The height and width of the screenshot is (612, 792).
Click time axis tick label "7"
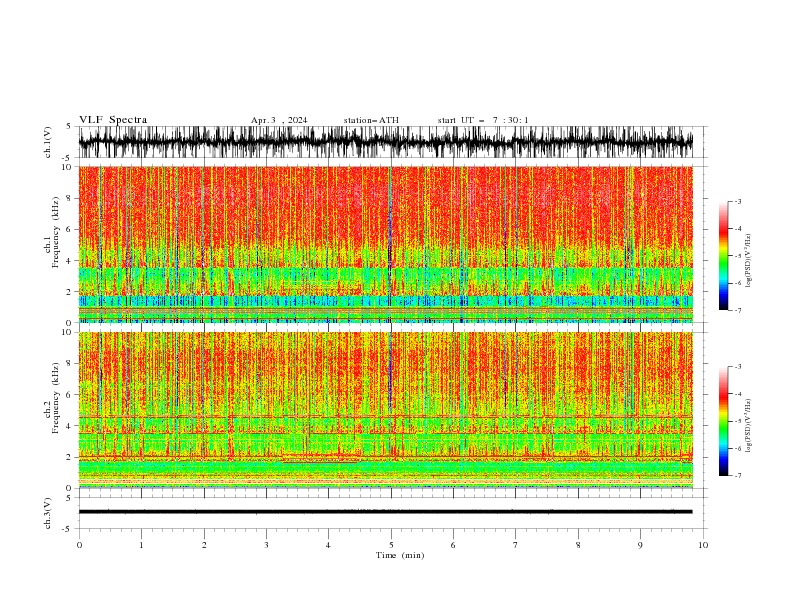tap(516, 545)
